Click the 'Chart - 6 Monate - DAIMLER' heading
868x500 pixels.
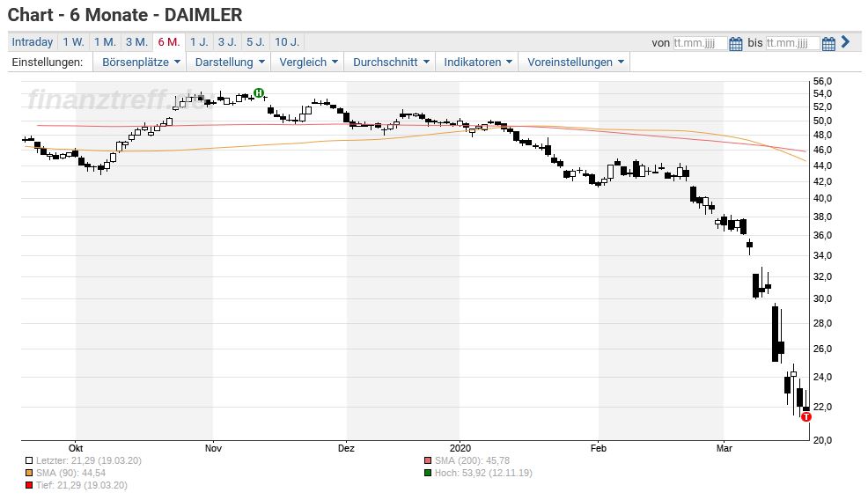coord(125,15)
